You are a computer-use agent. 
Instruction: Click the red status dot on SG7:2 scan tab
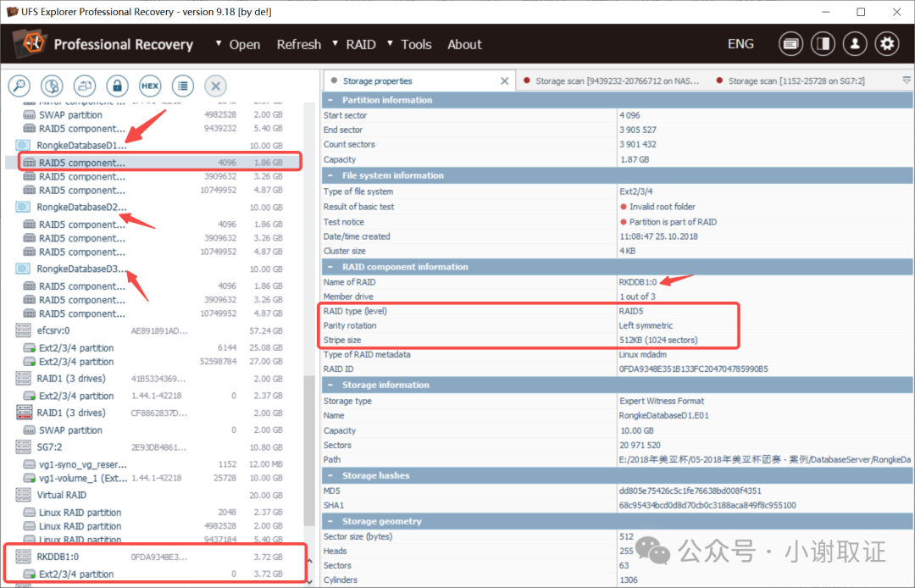pyautogui.click(x=719, y=80)
